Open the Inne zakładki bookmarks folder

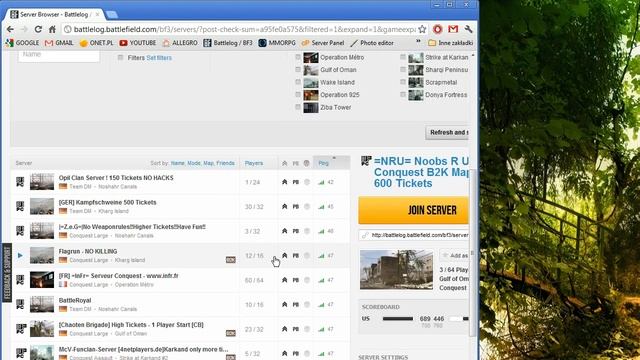click(x=451, y=43)
